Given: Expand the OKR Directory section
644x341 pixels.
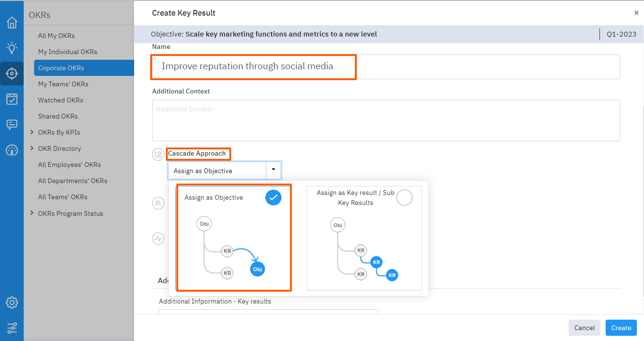Looking at the screenshot, I should [32, 148].
